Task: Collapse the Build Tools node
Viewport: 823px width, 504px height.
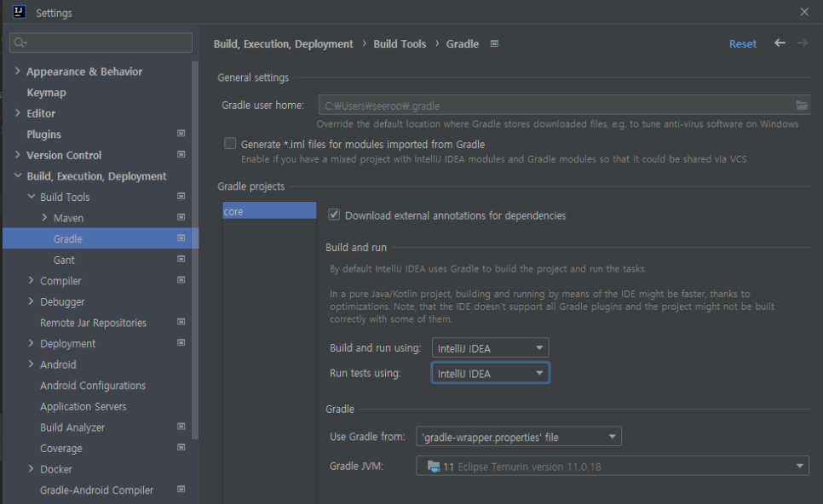Action: (31, 196)
